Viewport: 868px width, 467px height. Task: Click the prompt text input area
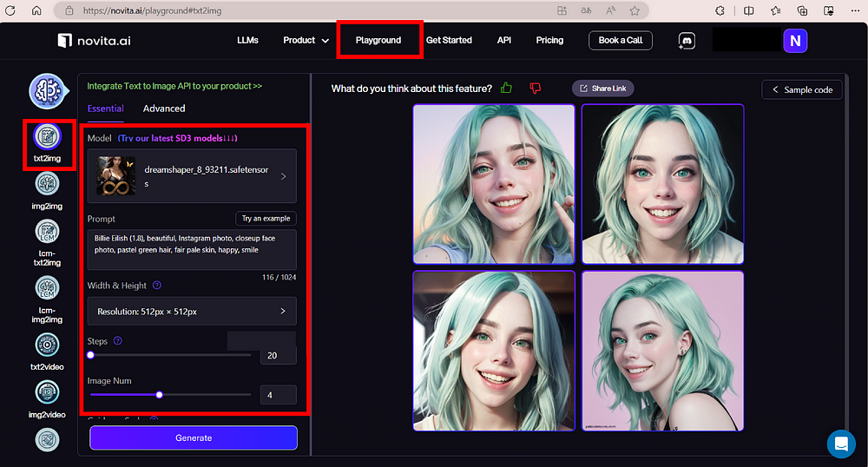pos(192,249)
